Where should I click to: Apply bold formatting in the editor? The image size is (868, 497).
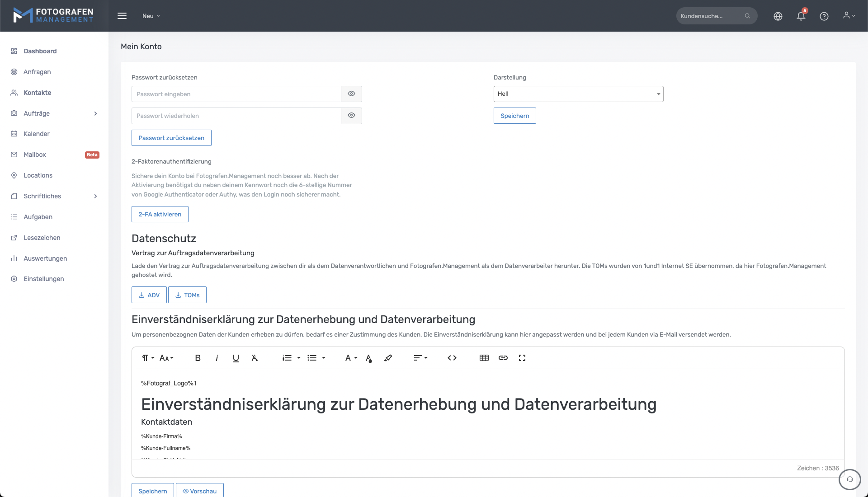(198, 358)
